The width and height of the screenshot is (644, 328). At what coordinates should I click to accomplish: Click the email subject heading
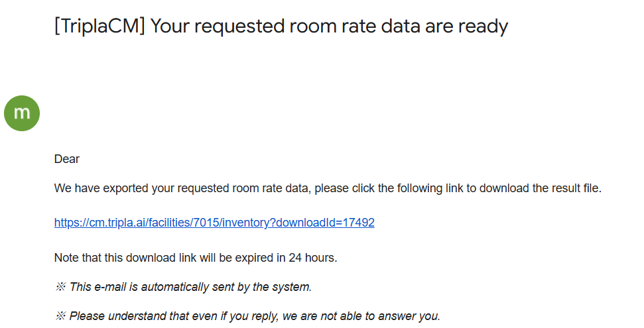[281, 27]
